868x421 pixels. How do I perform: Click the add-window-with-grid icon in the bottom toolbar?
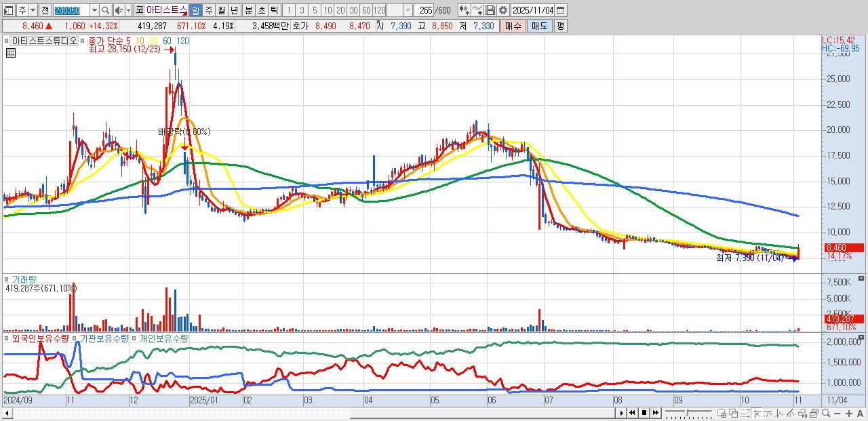[x=722, y=413]
